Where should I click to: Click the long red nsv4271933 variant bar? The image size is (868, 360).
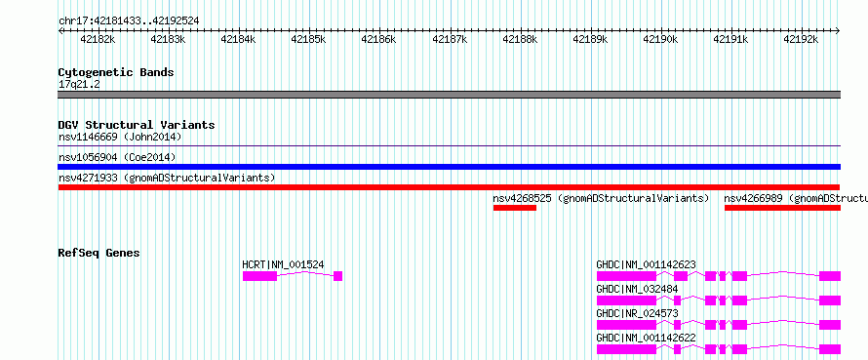pyautogui.click(x=449, y=187)
